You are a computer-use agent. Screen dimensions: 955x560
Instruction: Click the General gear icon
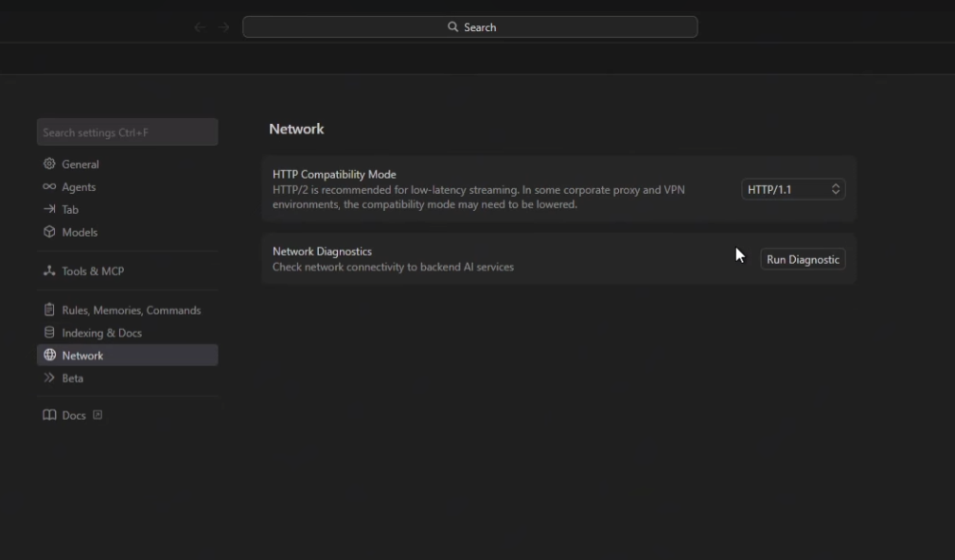tap(49, 165)
